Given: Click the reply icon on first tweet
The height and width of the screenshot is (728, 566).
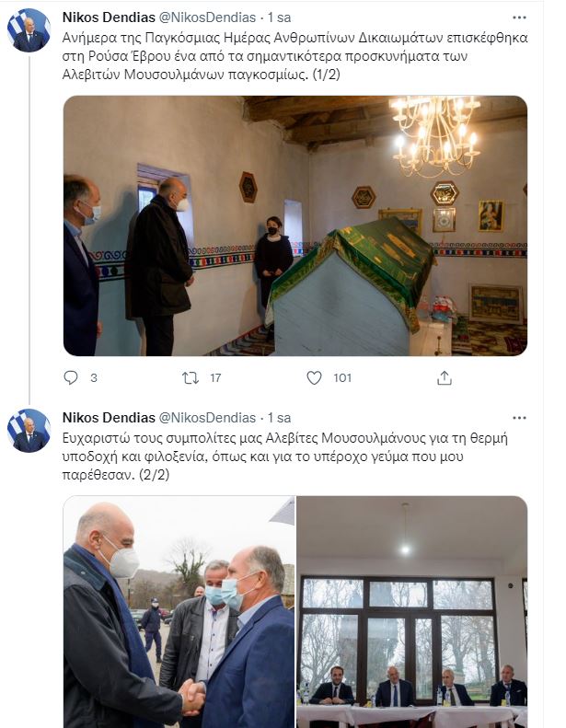Looking at the screenshot, I should (71, 378).
